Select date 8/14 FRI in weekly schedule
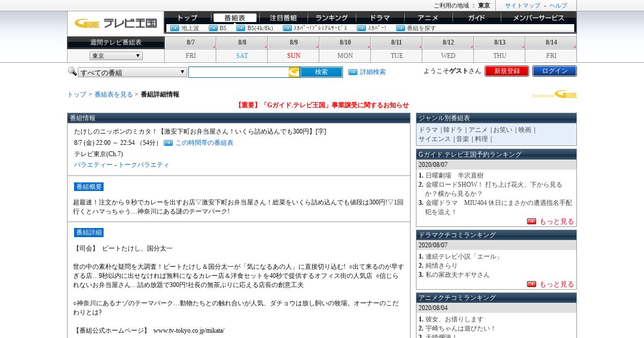The width and height of the screenshot is (644, 338). tap(551, 49)
